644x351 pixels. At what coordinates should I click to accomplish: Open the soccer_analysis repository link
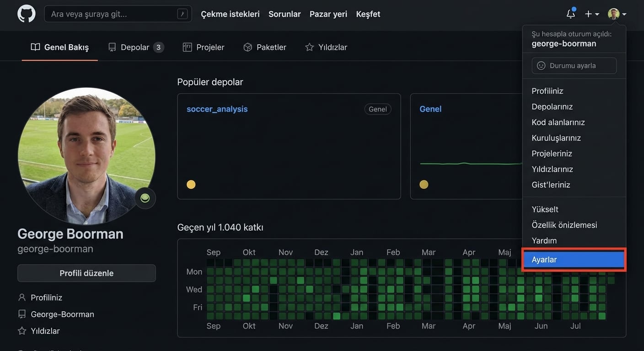click(217, 109)
